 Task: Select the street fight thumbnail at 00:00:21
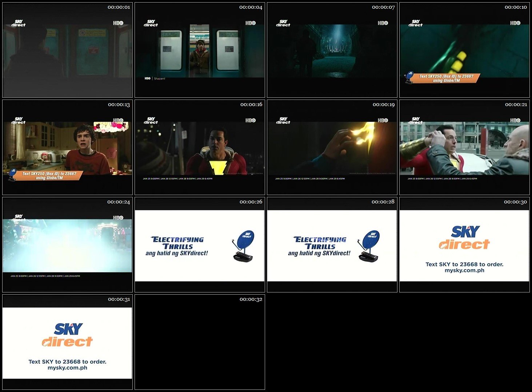[464, 147]
